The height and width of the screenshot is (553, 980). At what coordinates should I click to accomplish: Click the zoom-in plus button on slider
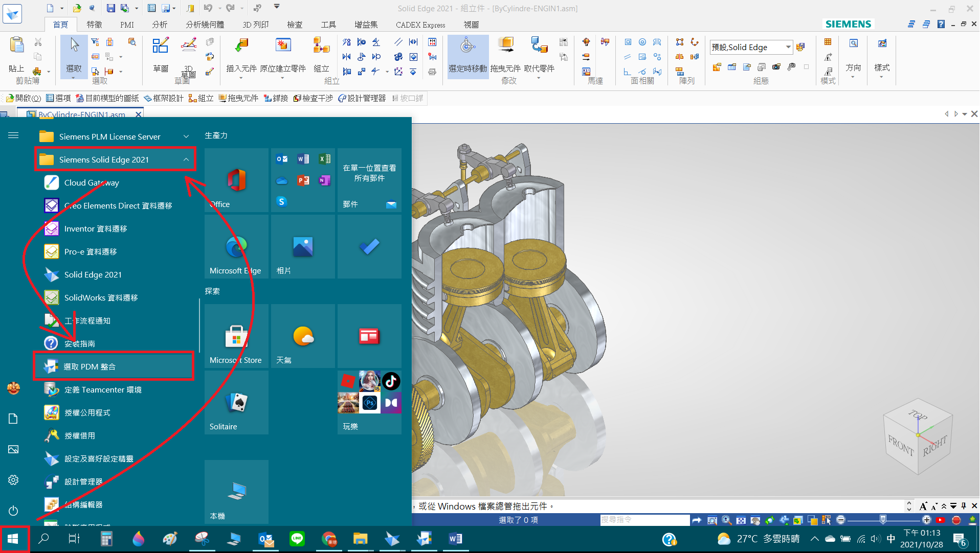point(926,520)
